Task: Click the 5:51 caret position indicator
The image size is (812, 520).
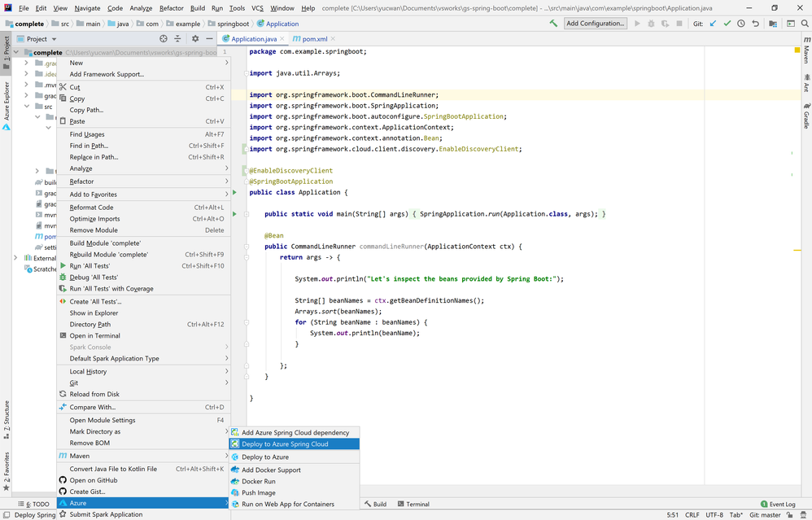Action: coord(672,515)
